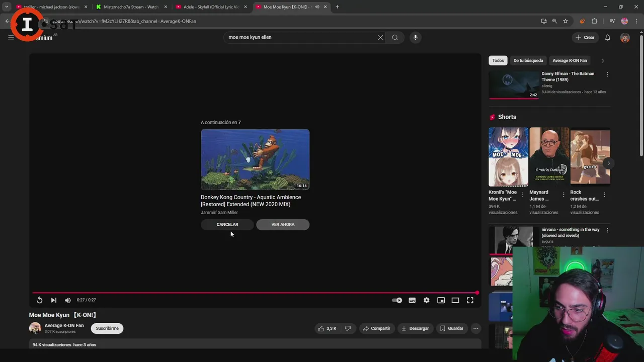The height and width of the screenshot is (362, 644).
Task: Open the YouTube account avatar menu
Action: [x=625, y=37]
